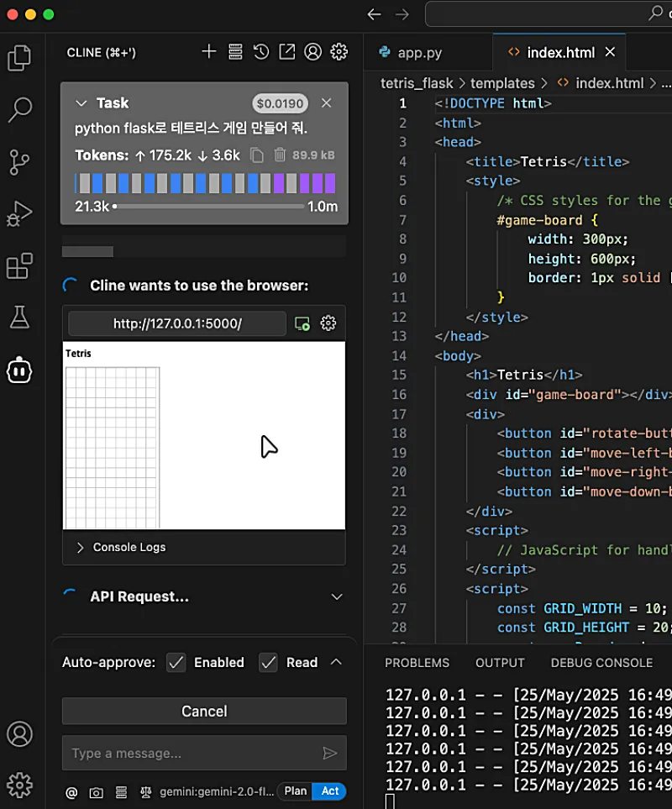672x809 pixels.
Task: Select gemini model name dropdown
Action: 217,792
